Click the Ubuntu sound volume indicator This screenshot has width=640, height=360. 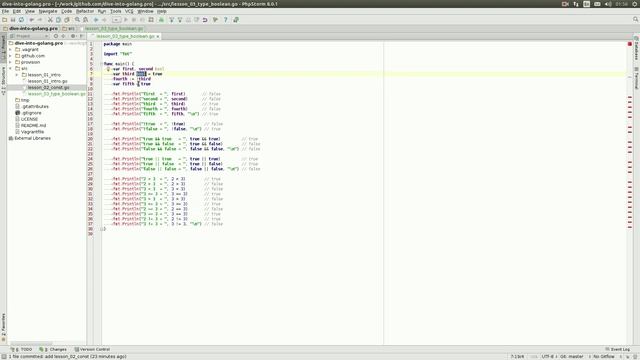click(x=608, y=4)
